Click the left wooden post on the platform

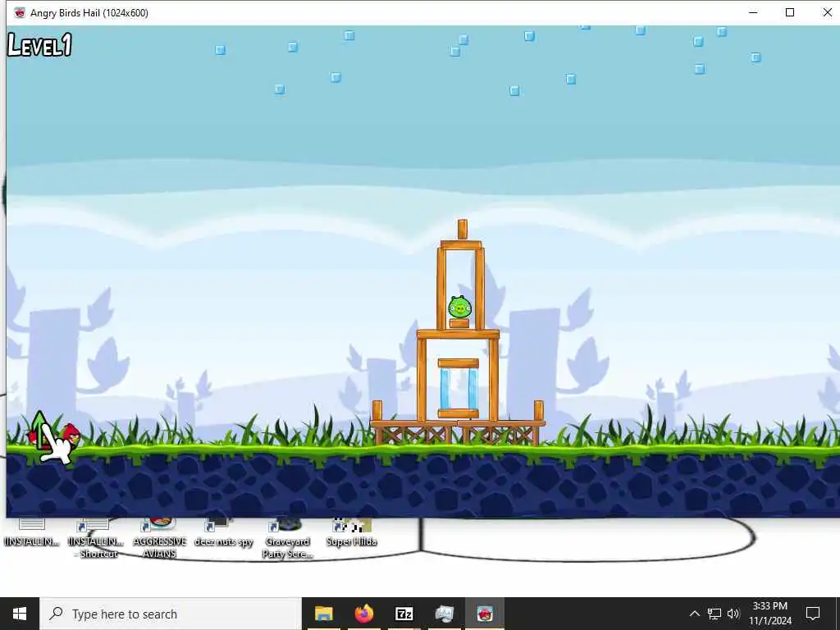[377, 410]
